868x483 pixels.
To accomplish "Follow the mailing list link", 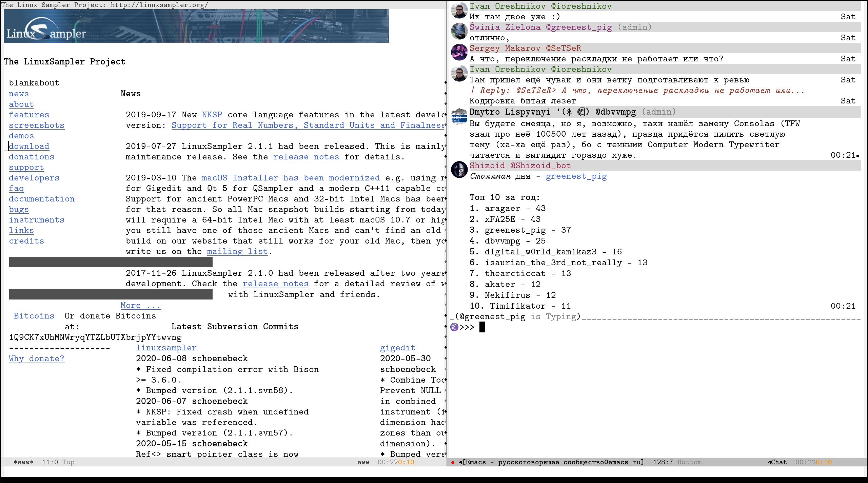I will click(237, 251).
